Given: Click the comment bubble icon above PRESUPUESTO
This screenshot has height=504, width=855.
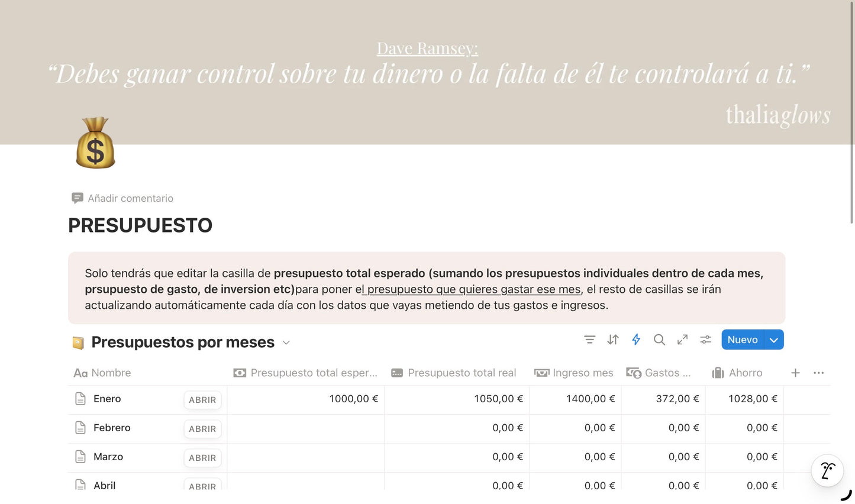Looking at the screenshot, I should coord(78,198).
